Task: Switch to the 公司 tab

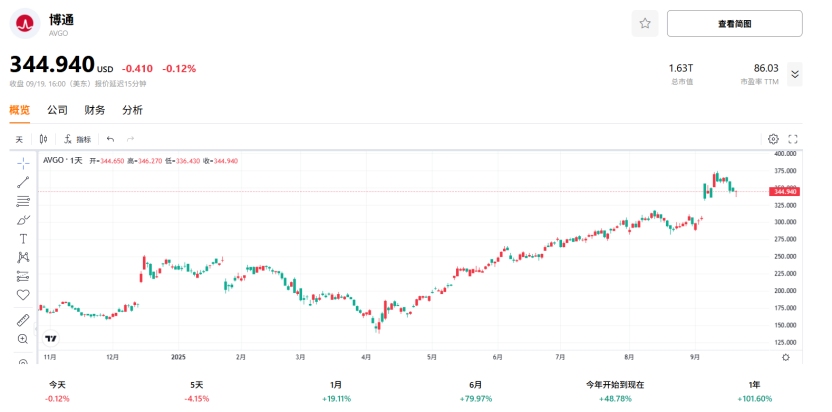Action: [57, 110]
